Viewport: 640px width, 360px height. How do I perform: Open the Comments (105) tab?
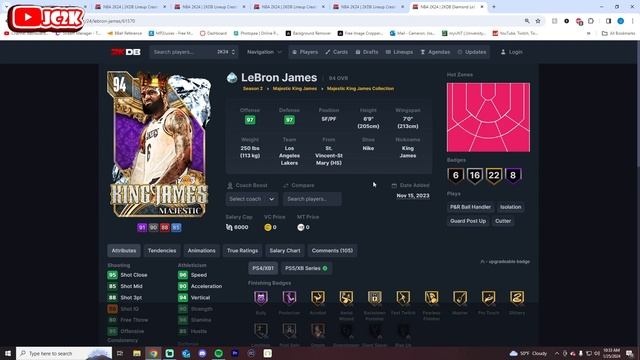(x=332, y=251)
